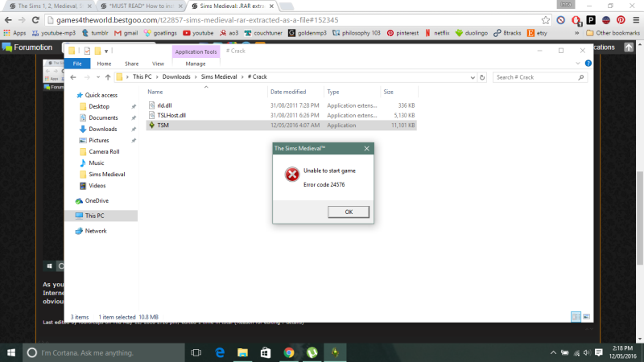
Task: Open recent locations dropdown in Explorer
Action: click(x=97, y=77)
